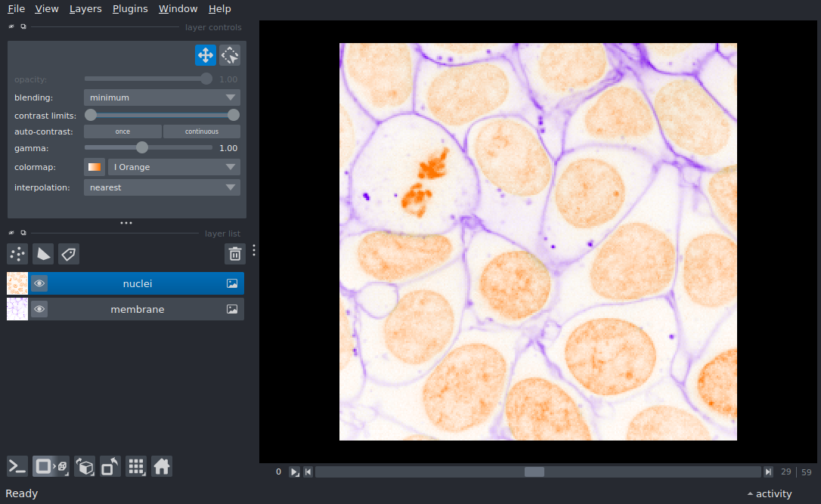The image size is (821, 504).
Task: Open the Layers menu
Action: tap(85, 9)
